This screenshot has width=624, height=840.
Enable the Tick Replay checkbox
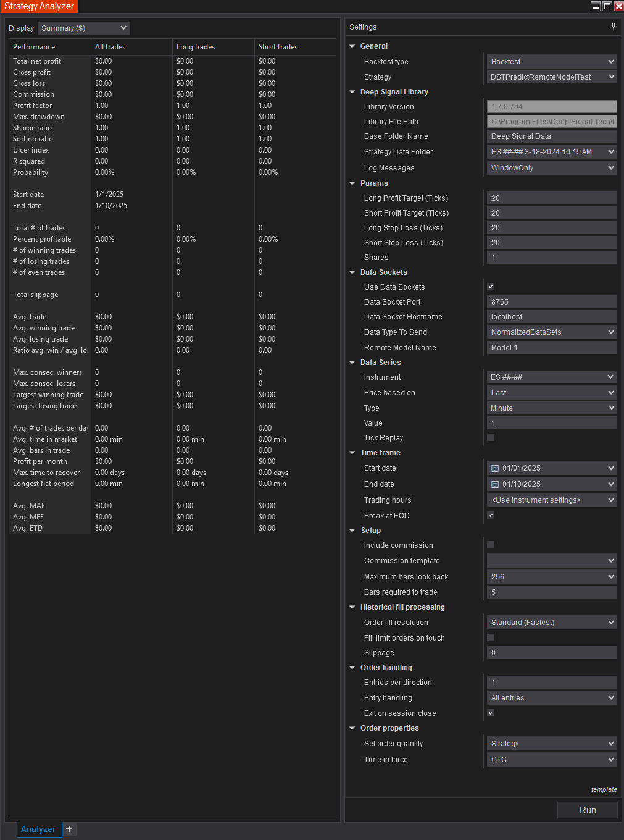pyautogui.click(x=491, y=437)
